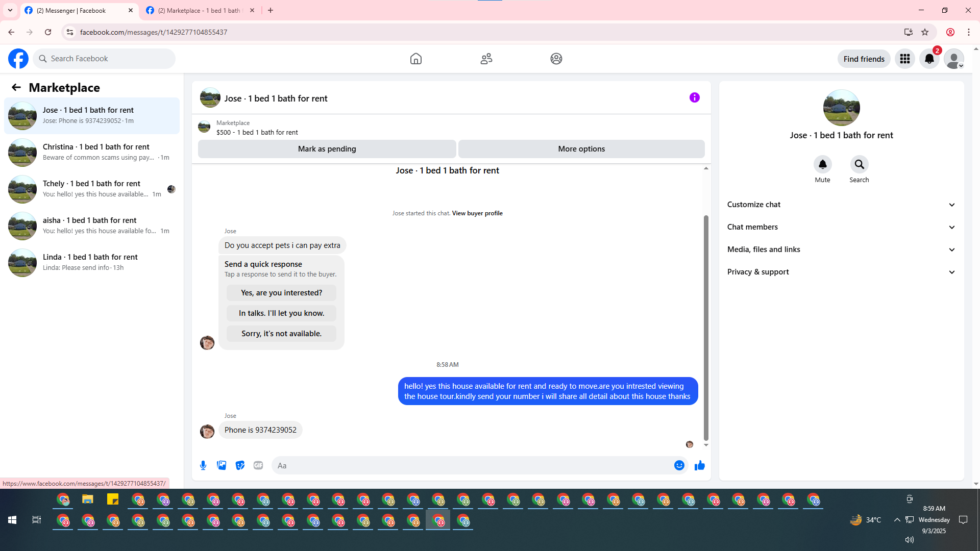The width and height of the screenshot is (980, 551).
Task: Expand the Customize chat section
Action: (842, 205)
